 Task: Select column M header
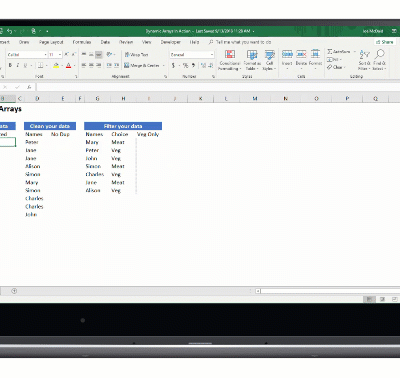pyautogui.click(x=255, y=98)
